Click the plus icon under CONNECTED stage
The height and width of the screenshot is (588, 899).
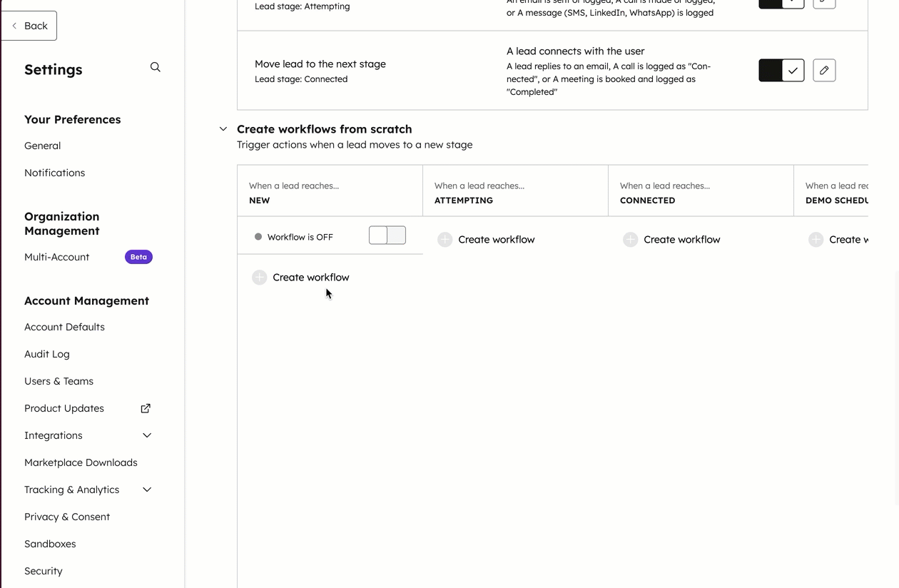[631, 240]
